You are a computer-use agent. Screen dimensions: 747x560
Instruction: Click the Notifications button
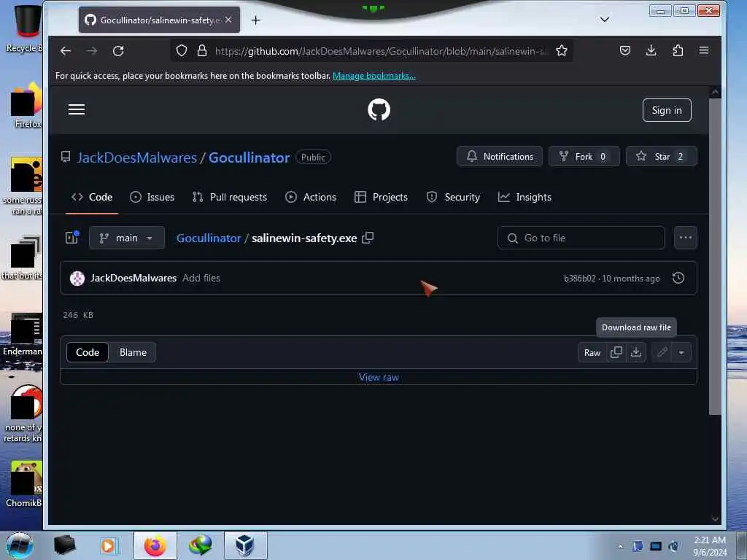coord(499,156)
